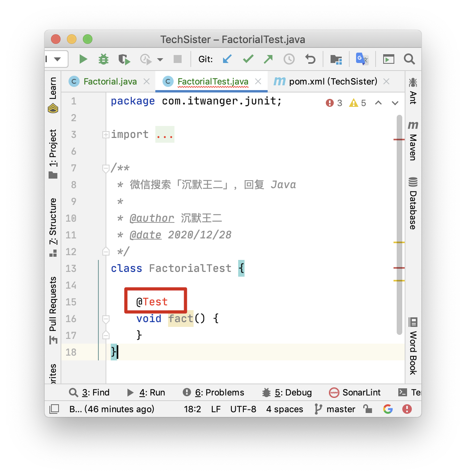466x476 pixels.
Task: Click the green Run button in toolbar
Action: (83, 59)
